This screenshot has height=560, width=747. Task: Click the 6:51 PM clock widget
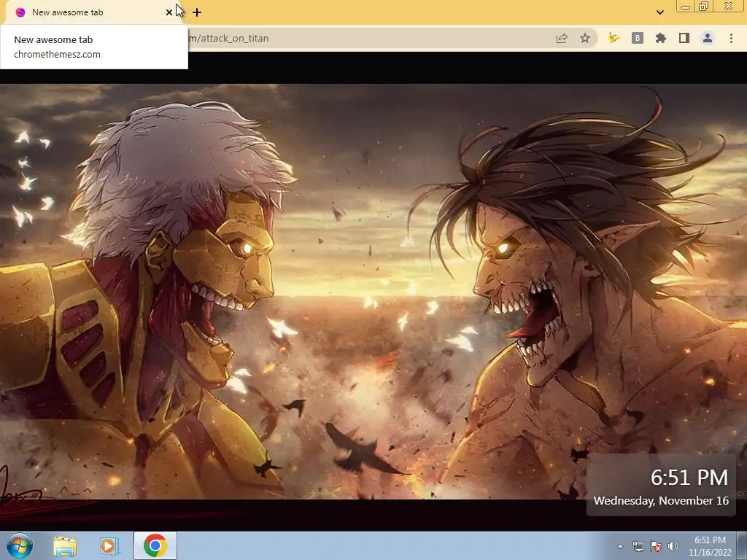(689, 478)
